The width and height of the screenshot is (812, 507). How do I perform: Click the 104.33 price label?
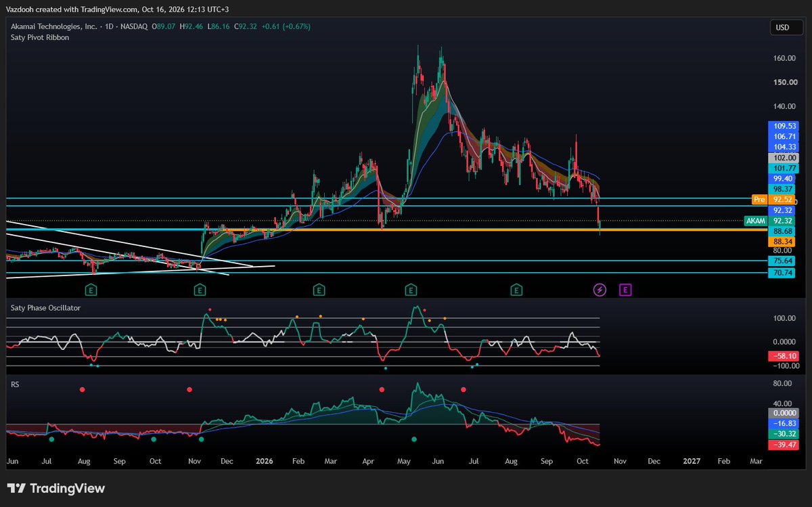[782, 147]
